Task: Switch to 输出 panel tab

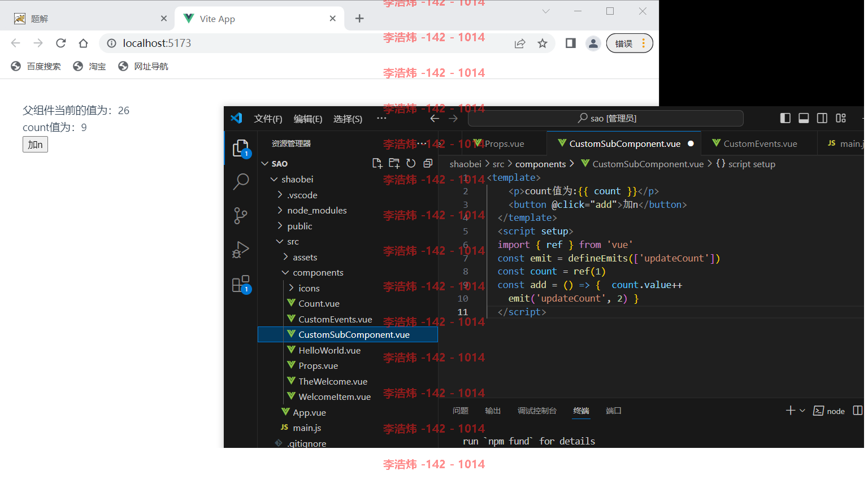Action: coord(493,411)
